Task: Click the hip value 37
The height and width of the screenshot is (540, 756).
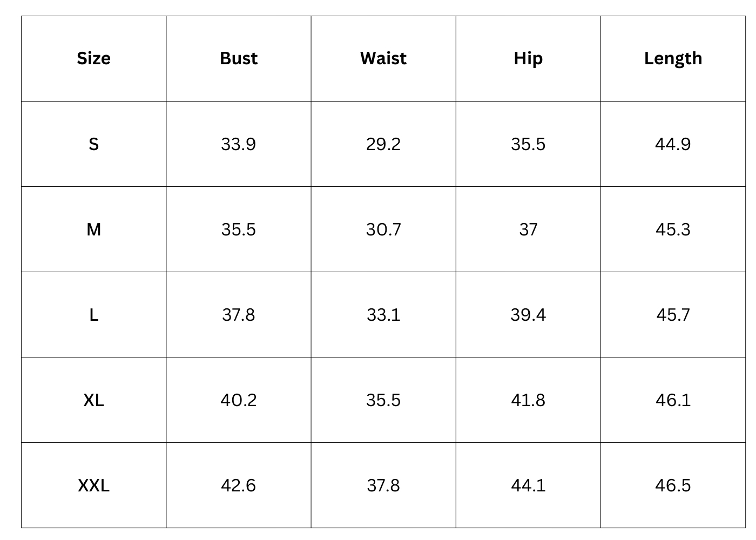Action: 528,230
